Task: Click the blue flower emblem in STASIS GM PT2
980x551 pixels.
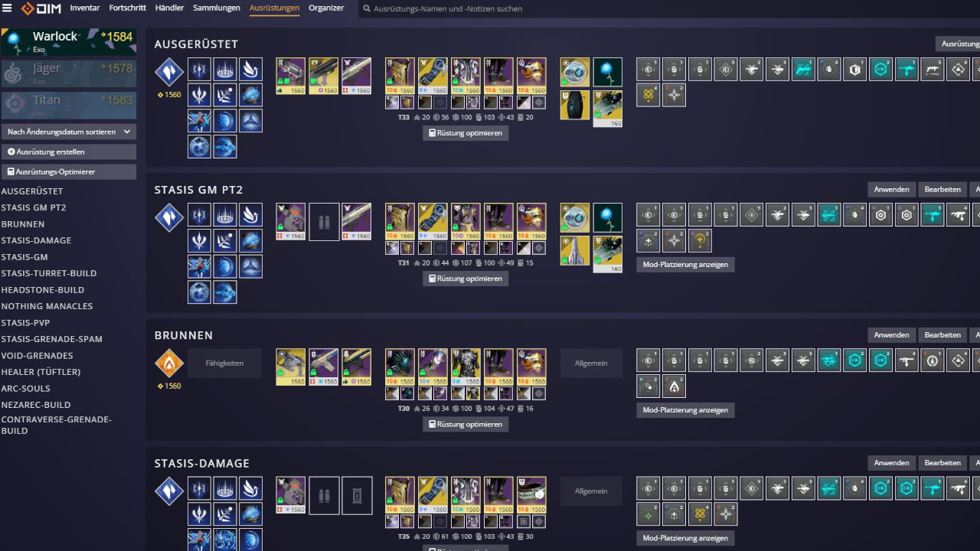Action: (x=607, y=217)
